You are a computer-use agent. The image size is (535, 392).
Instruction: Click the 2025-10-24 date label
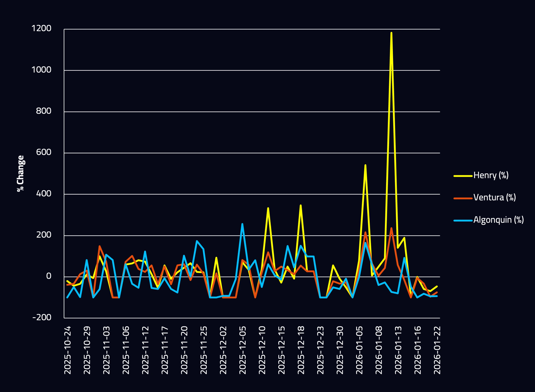pyautogui.click(x=68, y=350)
